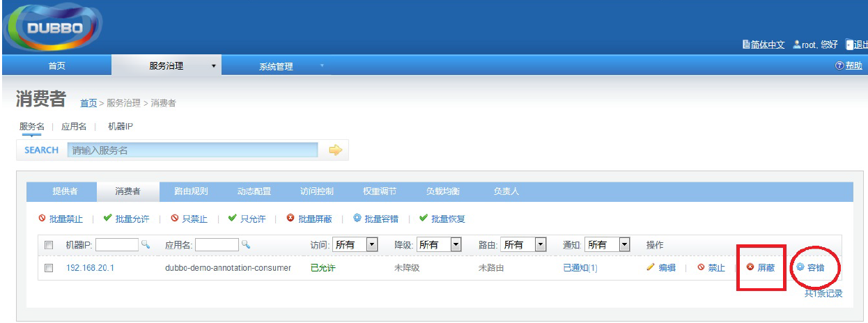Click the root user icon
Image resolution: width=868 pixels, height=323 pixels.
click(x=797, y=45)
